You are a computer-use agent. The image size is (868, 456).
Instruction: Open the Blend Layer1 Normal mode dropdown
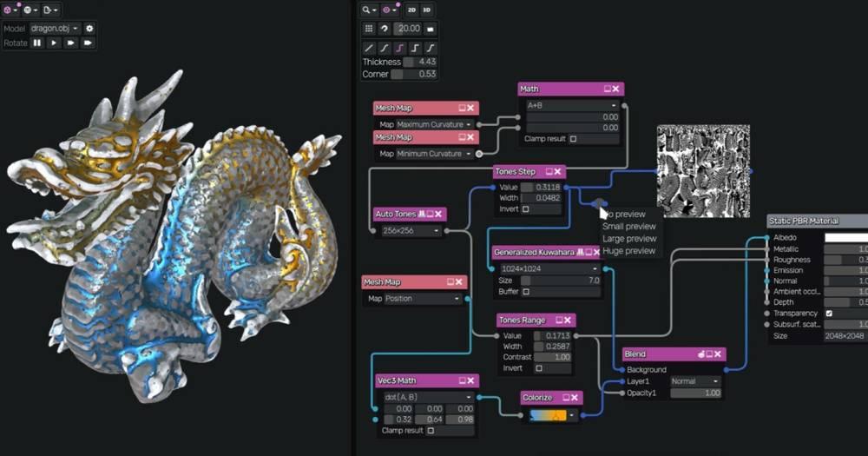tap(694, 381)
